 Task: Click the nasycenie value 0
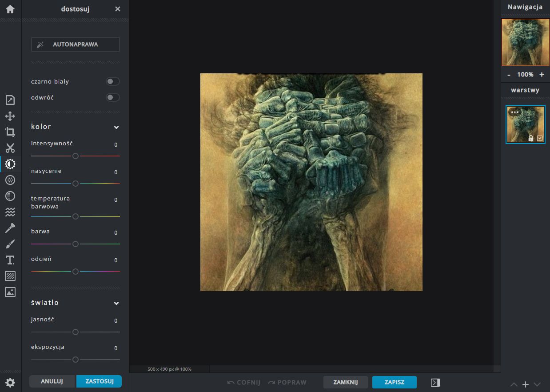116,172
